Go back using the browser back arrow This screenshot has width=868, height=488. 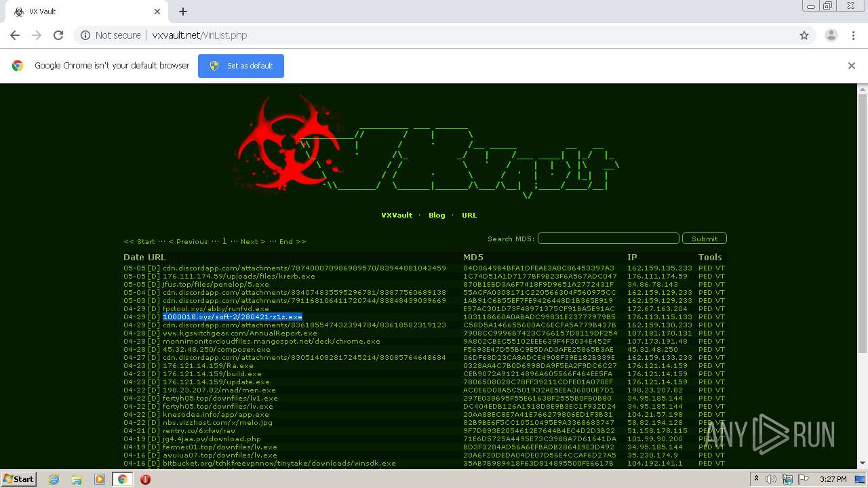point(15,35)
